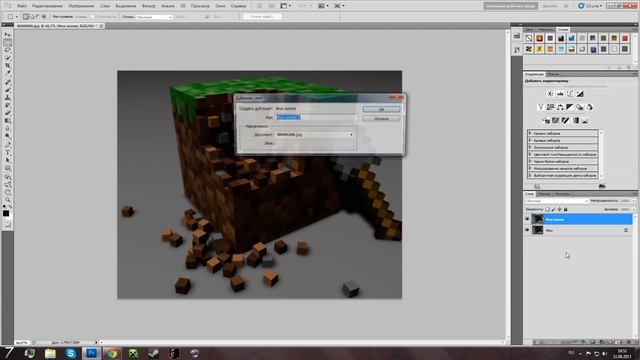The height and width of the screenshot is (360, 640).
Task: Click Skype icon in the taskbar
Action: [x=71, y=353]
